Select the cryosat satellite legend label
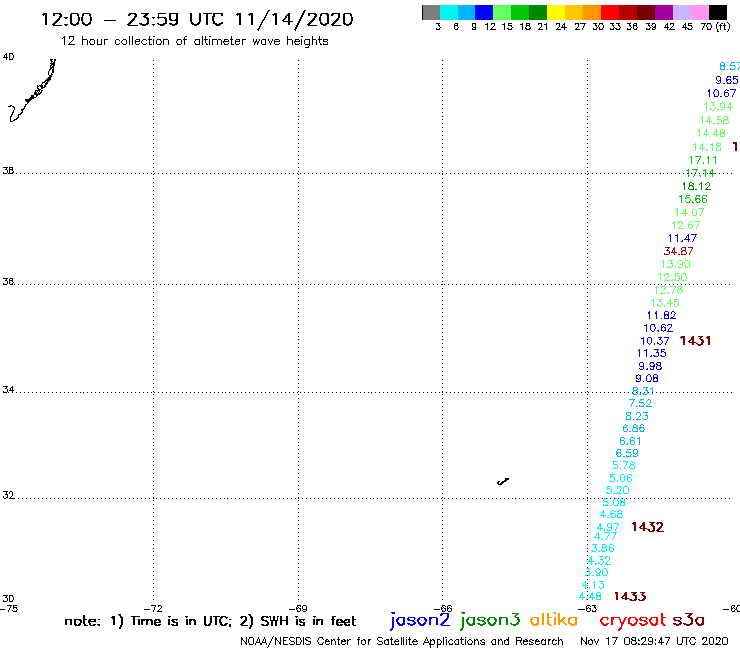 coord(632,620)
